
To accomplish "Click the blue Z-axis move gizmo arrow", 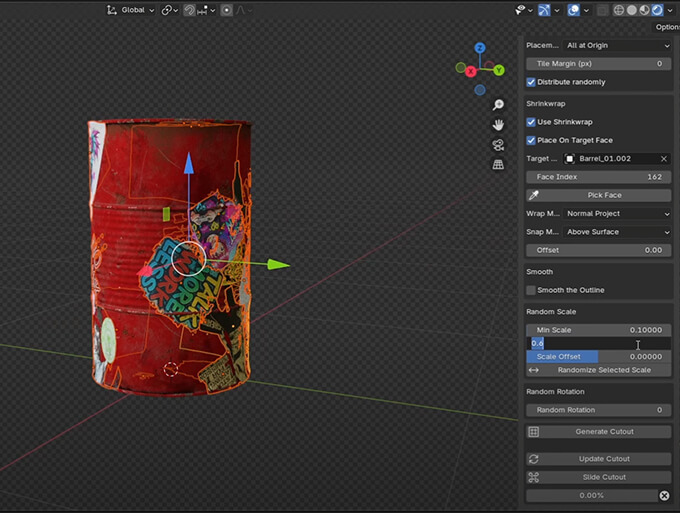I will pos(189,163).
